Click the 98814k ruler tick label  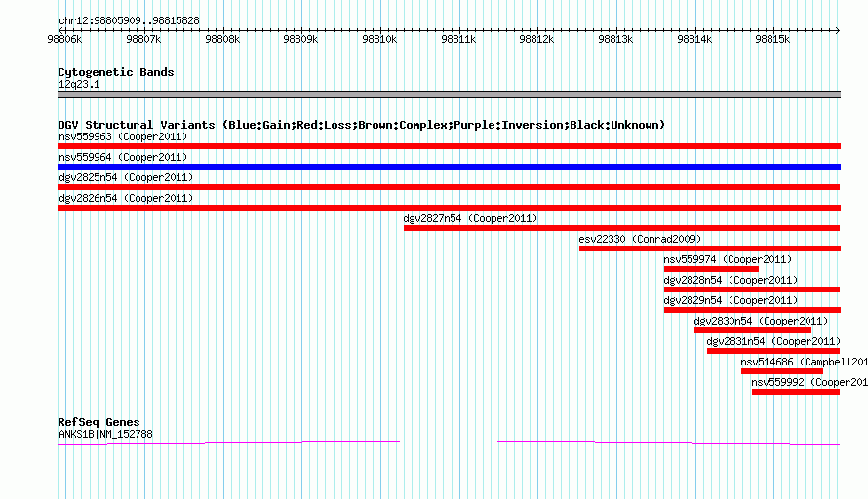[694, 39]
